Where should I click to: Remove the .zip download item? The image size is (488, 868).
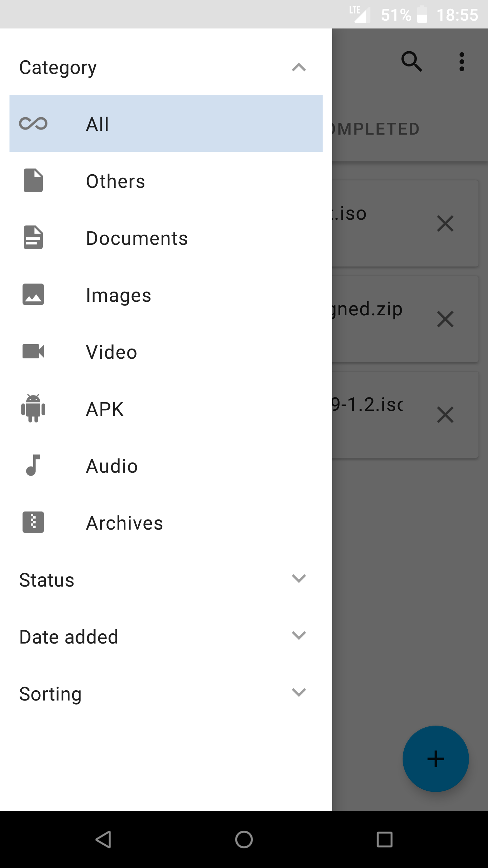point(445,319)
